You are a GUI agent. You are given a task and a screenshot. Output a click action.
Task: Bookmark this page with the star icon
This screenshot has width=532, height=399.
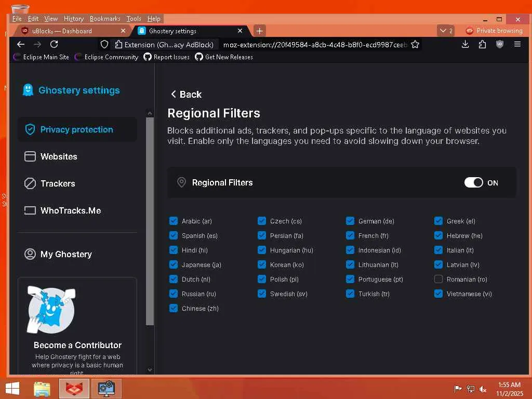click(415, 45)
